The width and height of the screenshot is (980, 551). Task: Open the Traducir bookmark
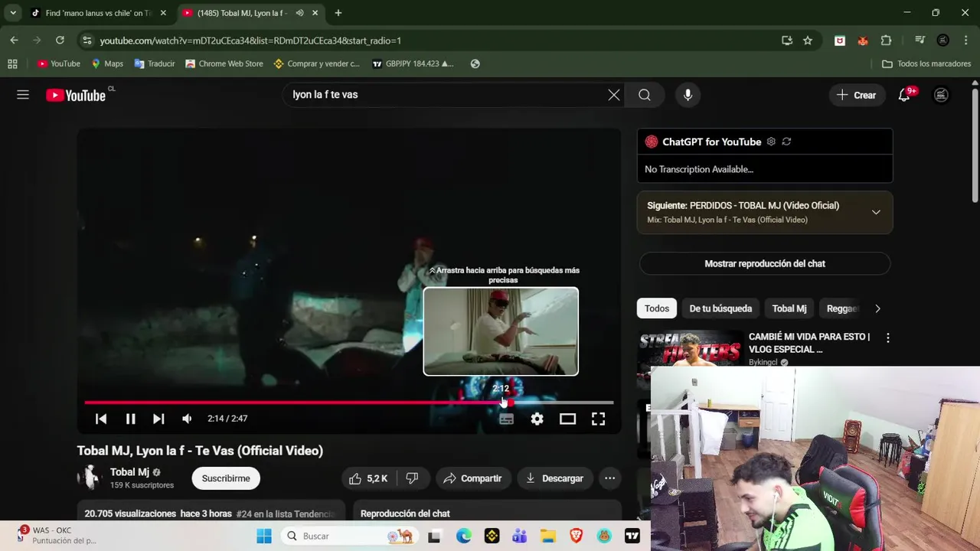pos(155,64)
